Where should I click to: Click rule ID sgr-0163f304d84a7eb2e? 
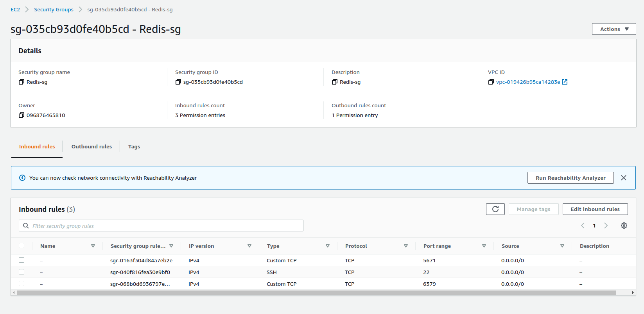pyautogui.click(x=141, y=260)
